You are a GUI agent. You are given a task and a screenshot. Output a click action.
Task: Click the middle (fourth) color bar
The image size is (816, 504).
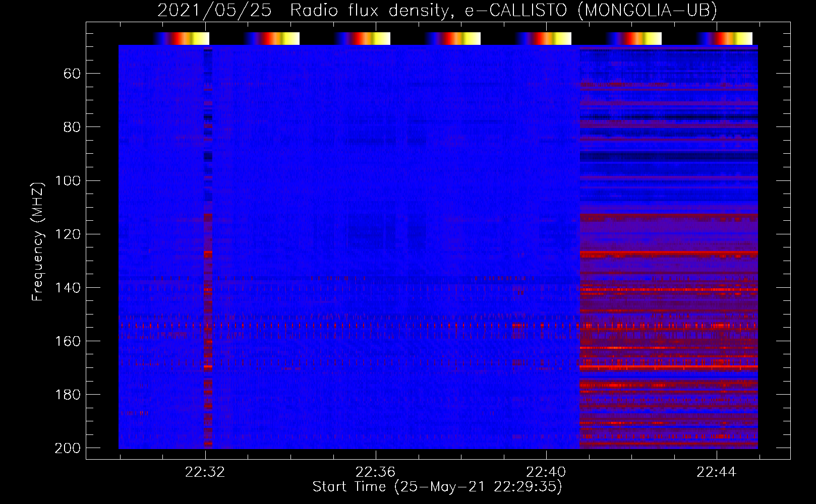tap(453, 38)
